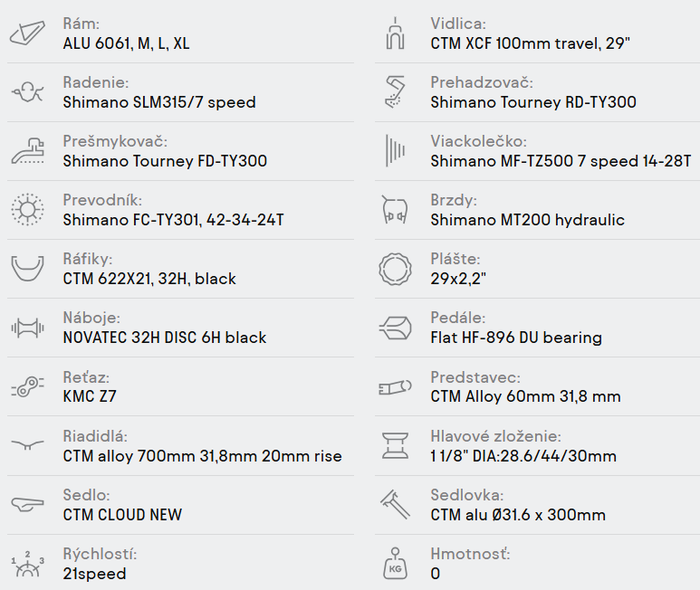
Task: Click the headset icon beside Hlavové zloženie
Action: click(x=394, y=445)
